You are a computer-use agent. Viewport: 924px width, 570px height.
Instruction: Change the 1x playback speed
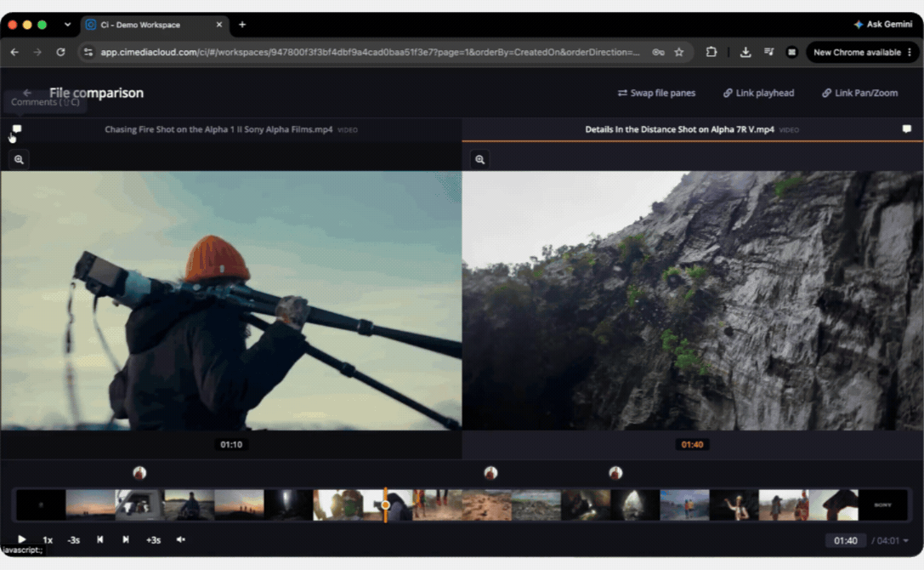pos(48,540)
